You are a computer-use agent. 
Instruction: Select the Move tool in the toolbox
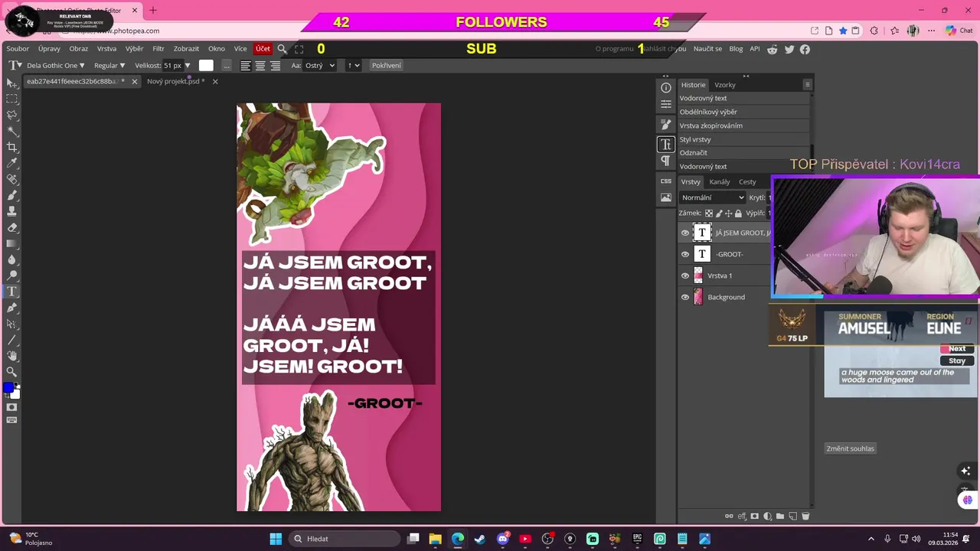pos(11,83)
